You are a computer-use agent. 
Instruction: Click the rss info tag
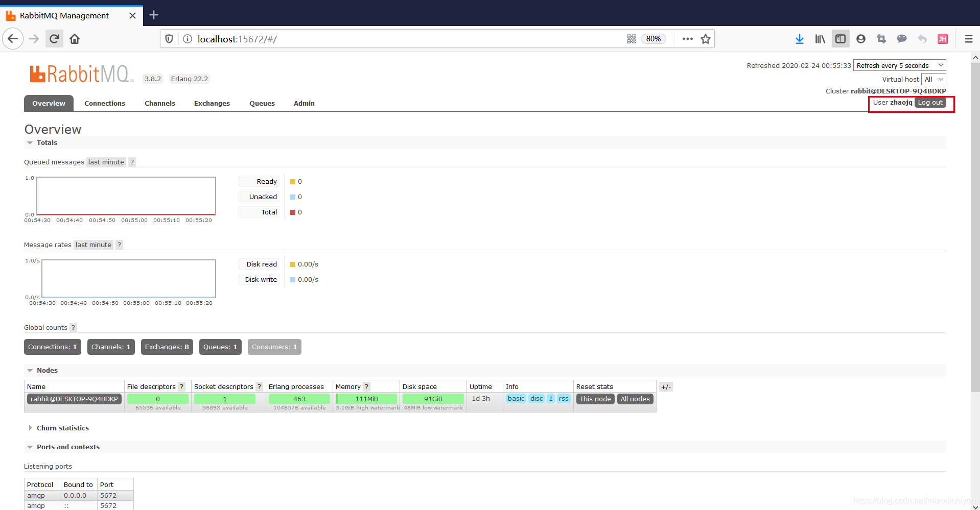(x=564, y=399)
